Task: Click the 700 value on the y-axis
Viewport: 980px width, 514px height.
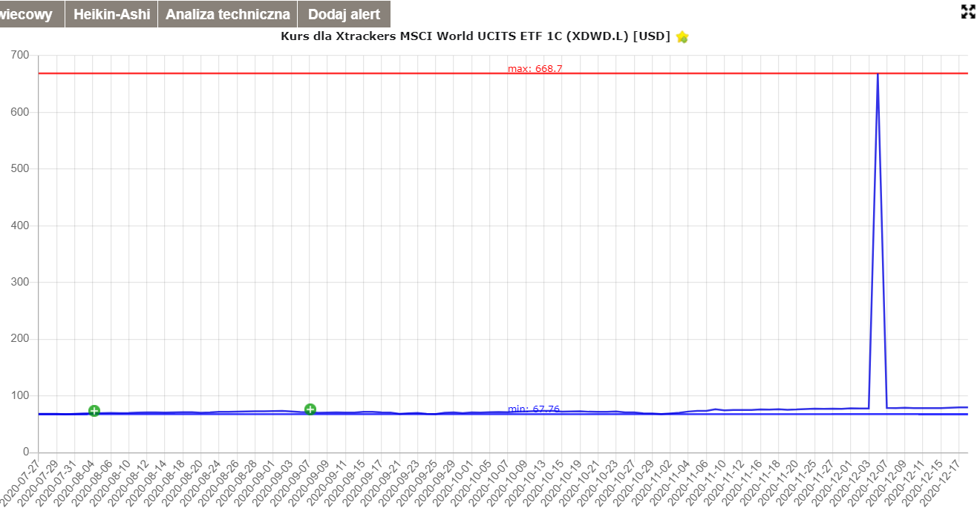Action: click(20, 56)
